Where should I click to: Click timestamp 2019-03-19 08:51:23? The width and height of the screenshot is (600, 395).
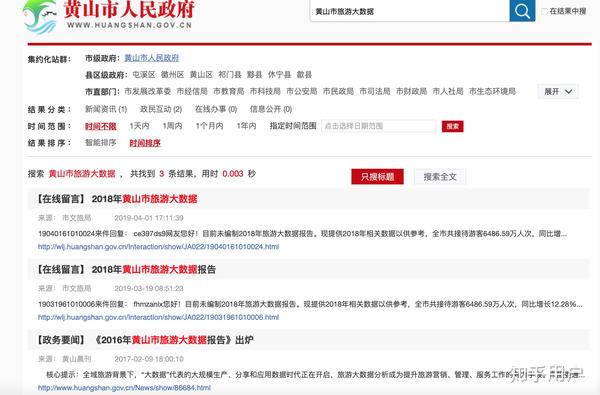click(149, 288)
